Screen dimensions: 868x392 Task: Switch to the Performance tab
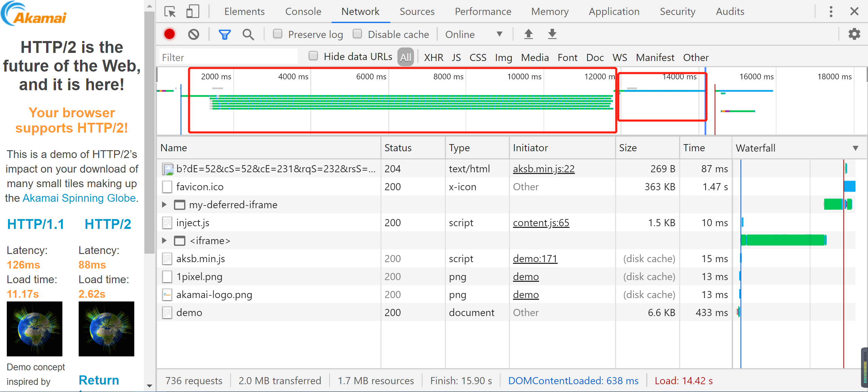click(x=483, y=12)
